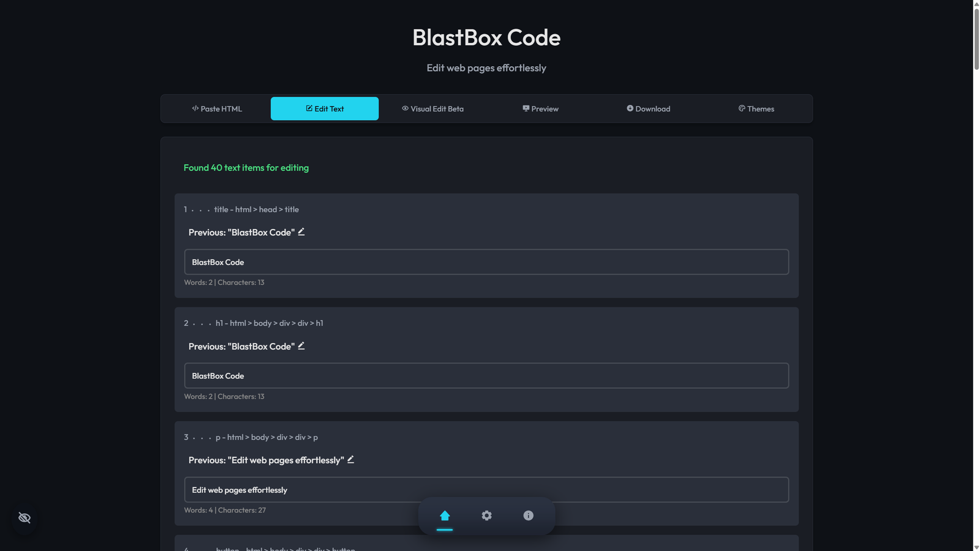Open the Download tab
Image resolution: width=980 pixels, height=551 pixels.
648,109
